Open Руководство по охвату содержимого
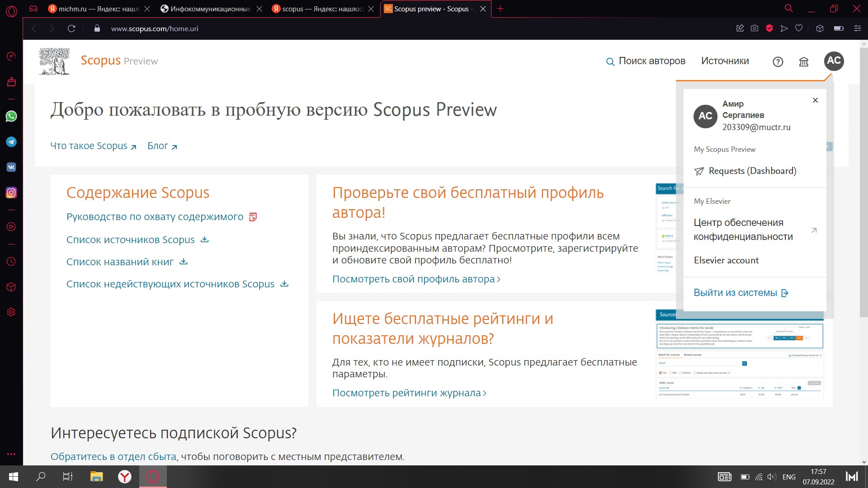This screenshot has height=488, width=868. click(x=161, y=217)
